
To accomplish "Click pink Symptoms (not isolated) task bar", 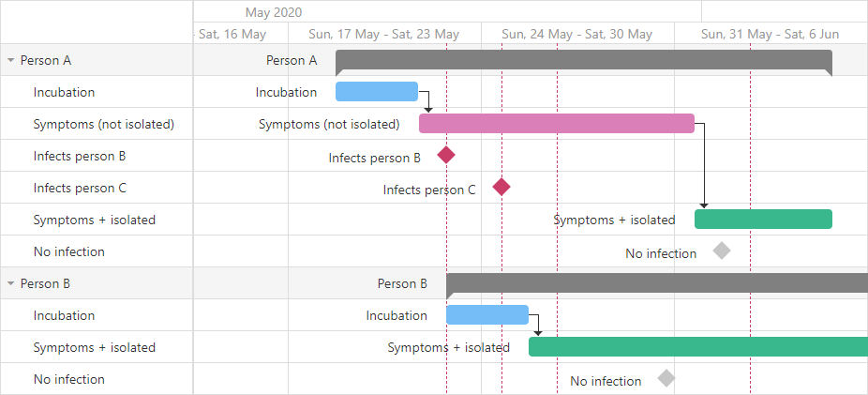I will click(x=557, y=124).
